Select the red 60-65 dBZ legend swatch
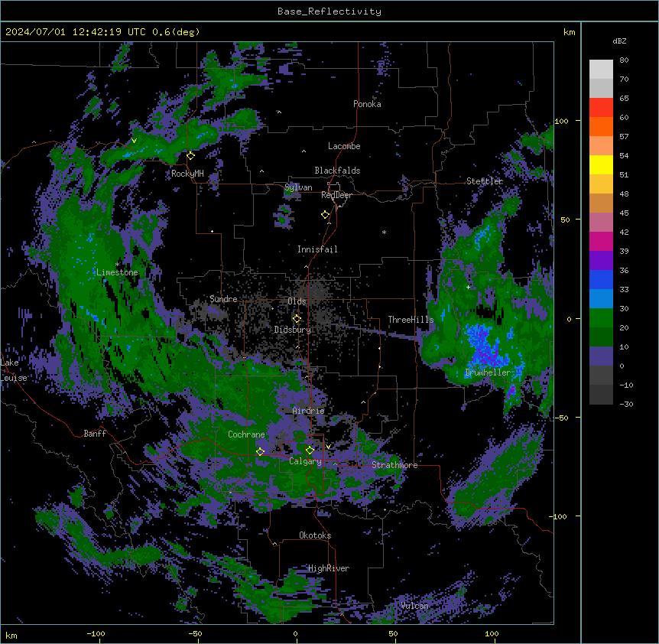The image size is (659, 644). tap(601, 108)
